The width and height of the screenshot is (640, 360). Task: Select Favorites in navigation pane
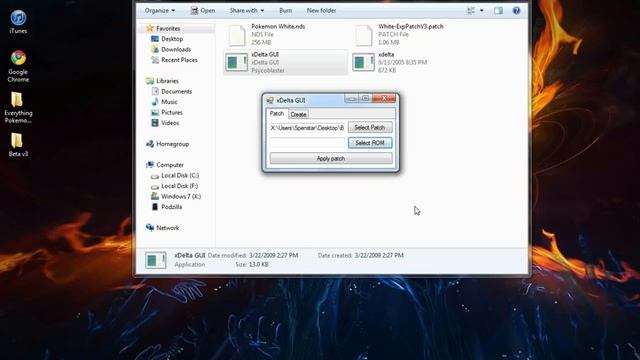coord(168,29)
